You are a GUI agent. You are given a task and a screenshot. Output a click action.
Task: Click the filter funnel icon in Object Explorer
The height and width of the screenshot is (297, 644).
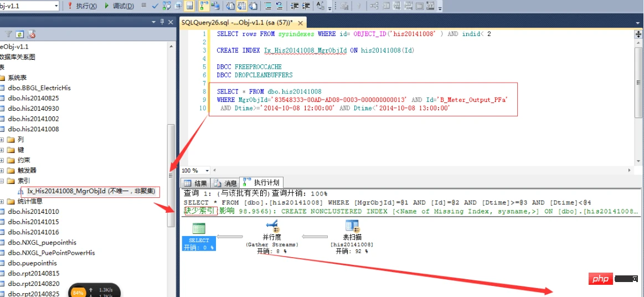click(9, 34)
